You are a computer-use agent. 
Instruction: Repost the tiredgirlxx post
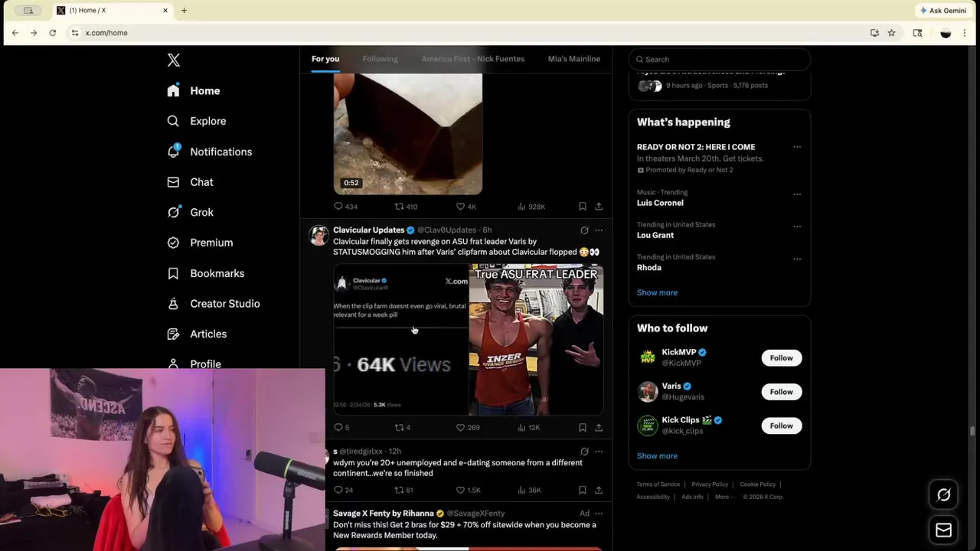[403, 490]
